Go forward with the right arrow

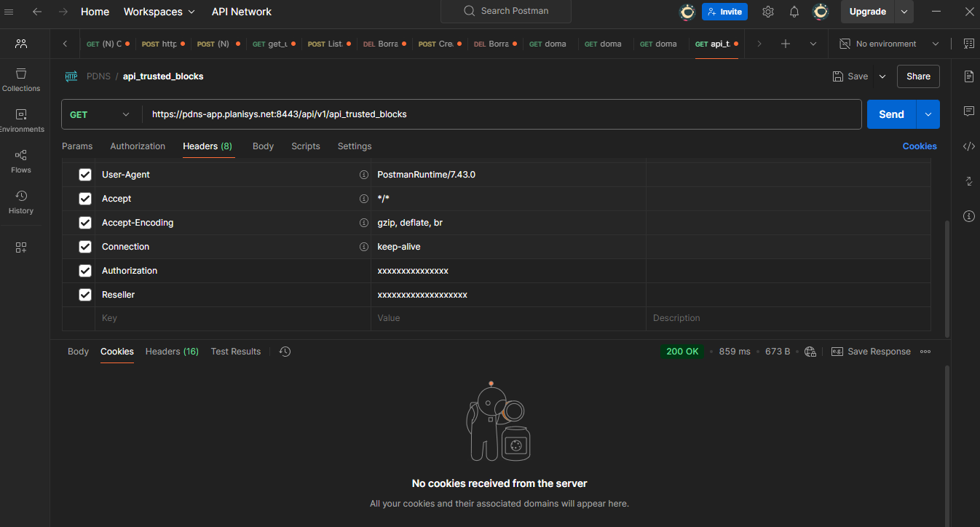coord(63,12)
